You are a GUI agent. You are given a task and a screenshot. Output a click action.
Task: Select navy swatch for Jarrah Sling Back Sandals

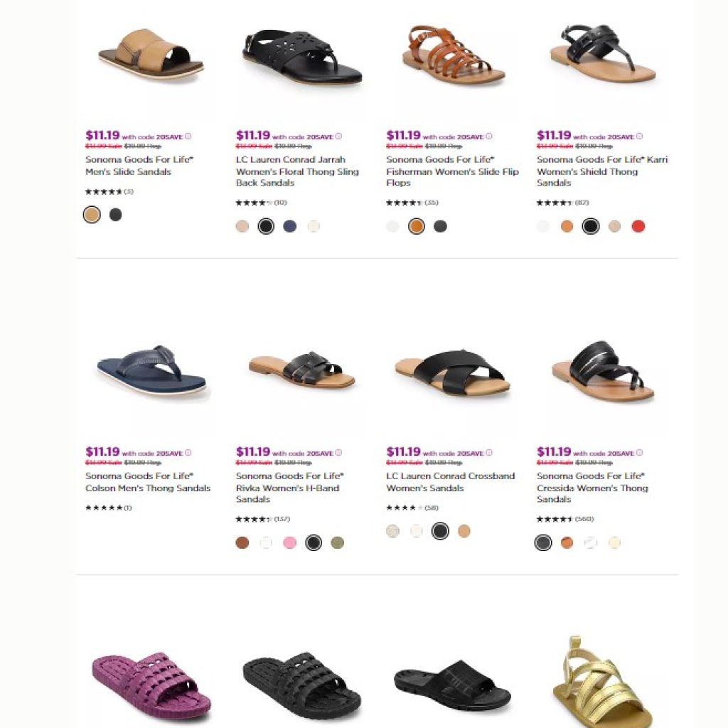click(x=290, y=226)
